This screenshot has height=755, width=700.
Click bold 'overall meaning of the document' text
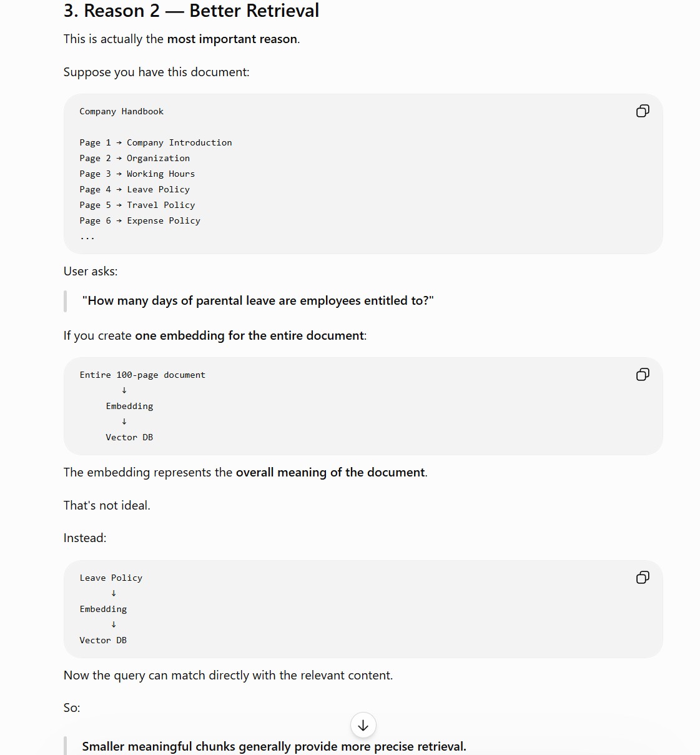coord(330,472)
